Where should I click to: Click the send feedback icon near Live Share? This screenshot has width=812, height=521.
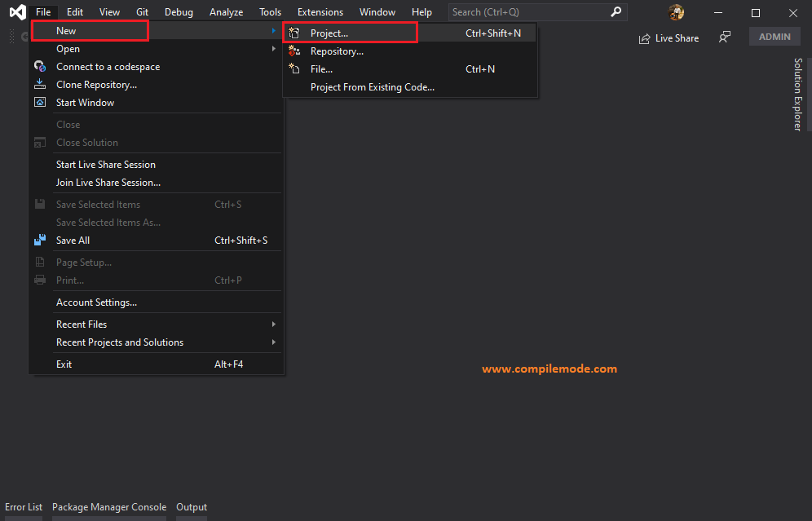pos(724,37)
